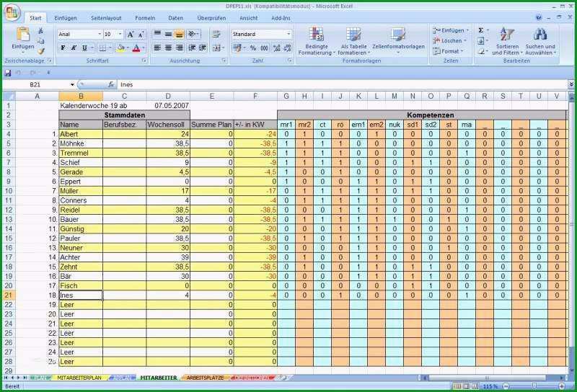Click the zoom in plus button
Screen dimensions: 577x392
click(x=562, y=386)
